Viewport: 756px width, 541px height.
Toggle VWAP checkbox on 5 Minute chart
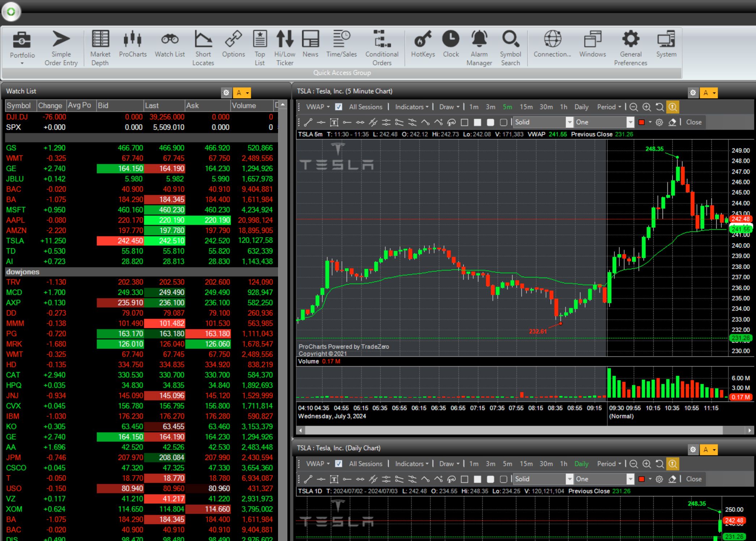pos(339,107)
